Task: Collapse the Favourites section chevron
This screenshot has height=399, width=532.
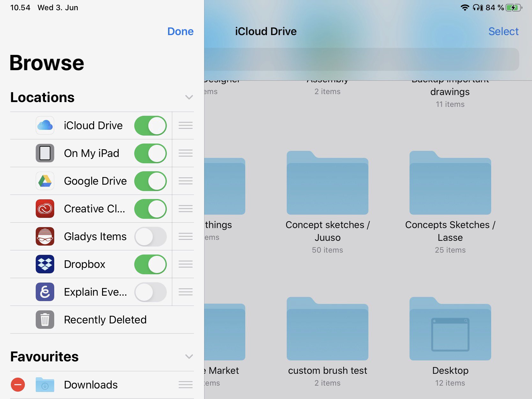Action: (x=189, y=357)
